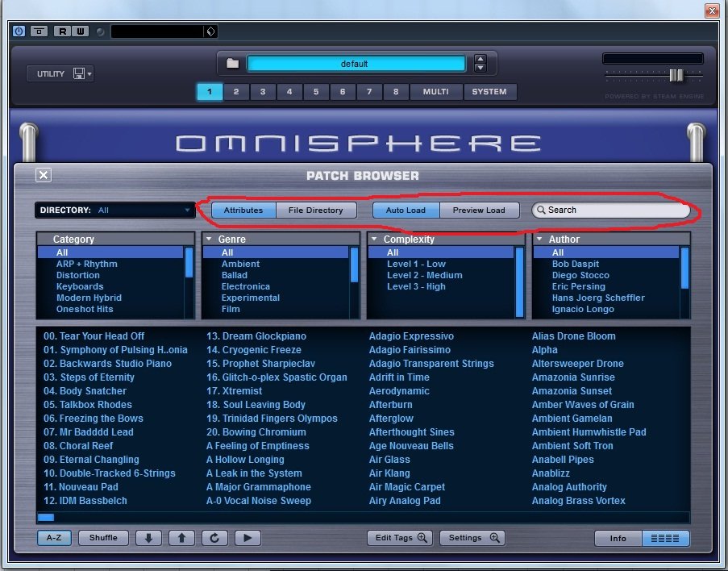This screenshot has width=728, height=571.
Task: Load patch 00. Tear Your Head Off
Action: [94, 336]
